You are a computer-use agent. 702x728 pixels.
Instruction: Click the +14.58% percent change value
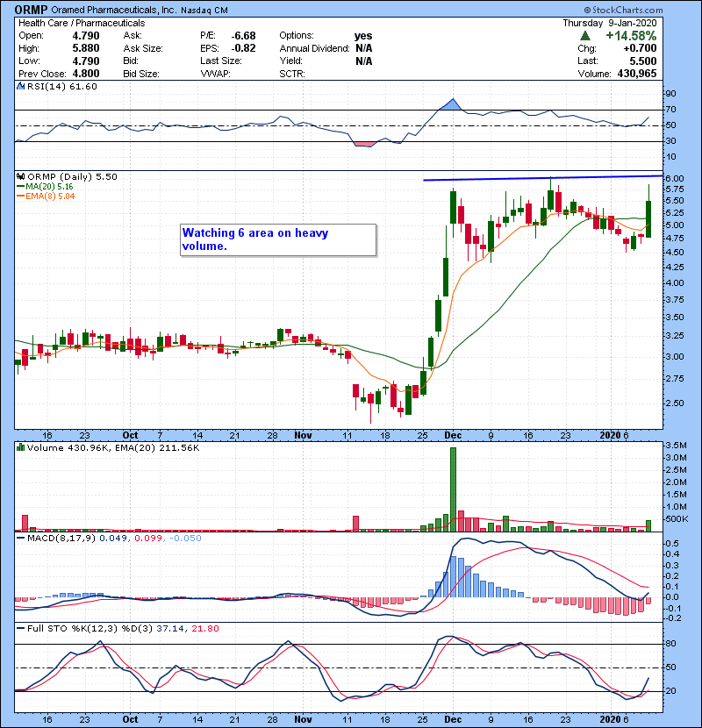point(631,36)
